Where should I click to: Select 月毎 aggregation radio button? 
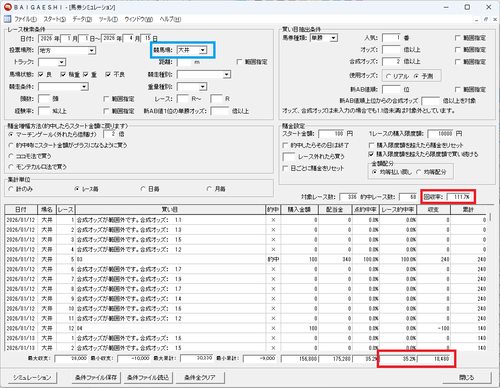click(x=209, y=189)
